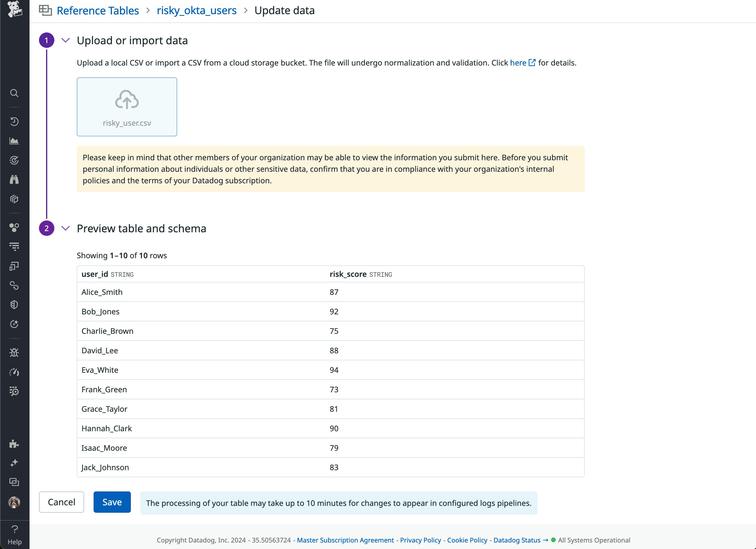
Task: Open the Reference Tables grid icon in breadcrumb
Action: [46, 10]
